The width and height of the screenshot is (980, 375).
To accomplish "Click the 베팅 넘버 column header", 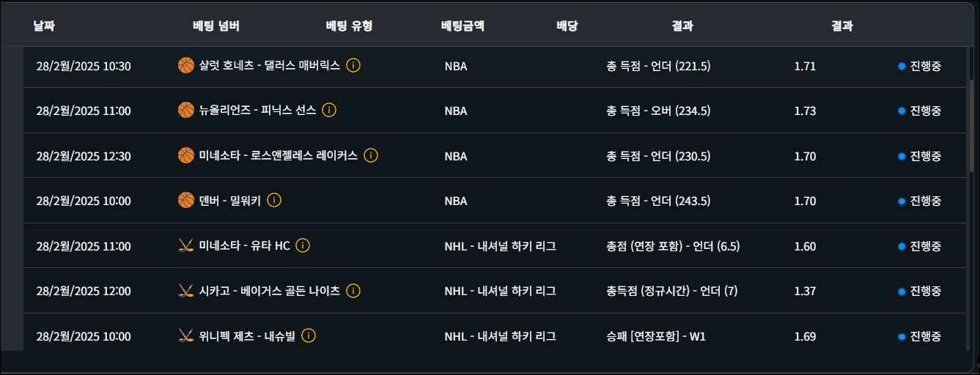I will pos(216,26).
